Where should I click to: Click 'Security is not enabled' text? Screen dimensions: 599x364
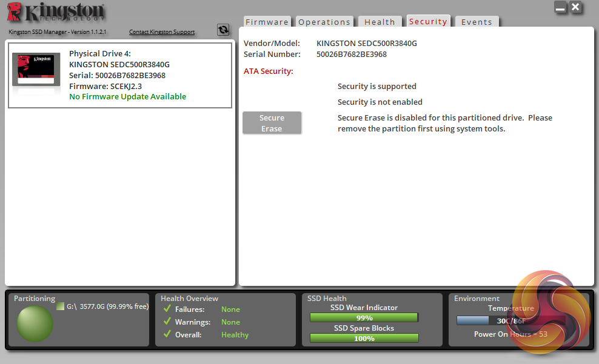pyautogui.click(x=380, y=102)
